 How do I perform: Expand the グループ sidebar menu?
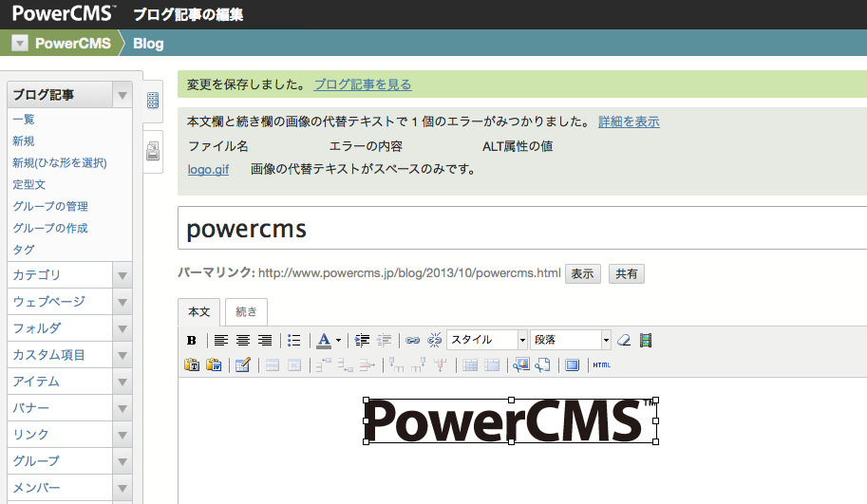[x=123, y=461]
